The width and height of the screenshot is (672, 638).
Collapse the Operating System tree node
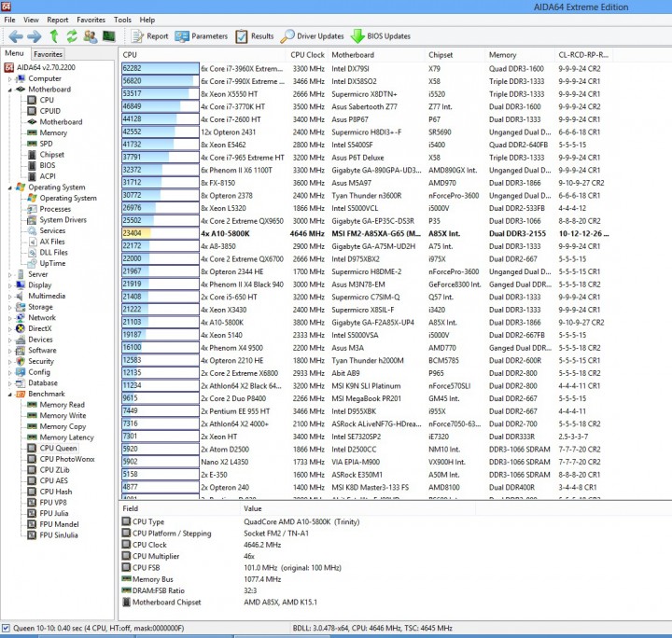pos(10,188)
